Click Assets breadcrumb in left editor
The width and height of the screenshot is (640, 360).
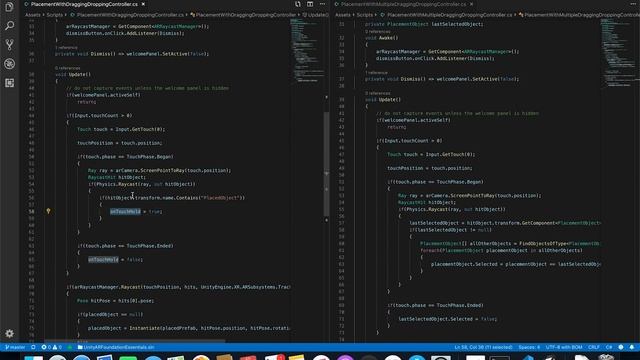33,15
